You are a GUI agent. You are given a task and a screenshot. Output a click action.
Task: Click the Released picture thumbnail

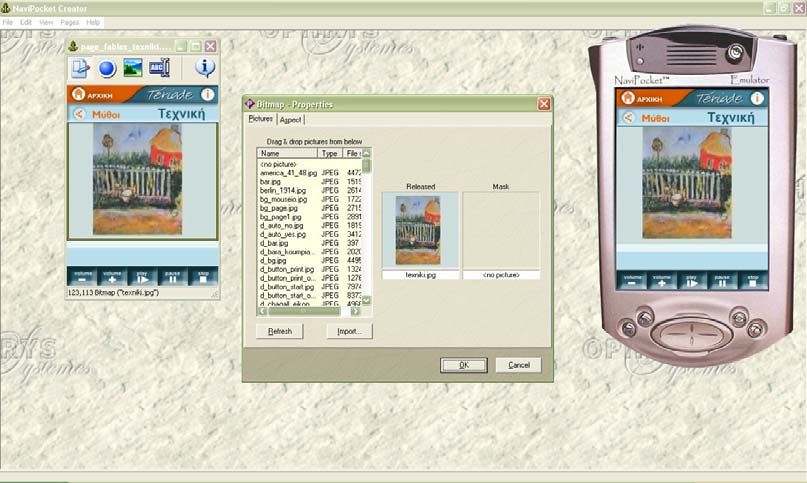420,230
